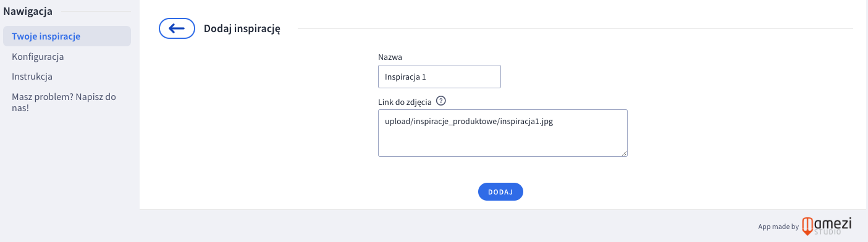The width and height of the screenshot is (868, 242).
Task: Open the help icon for Link do zdjęcia
Action: coord(440,101)
